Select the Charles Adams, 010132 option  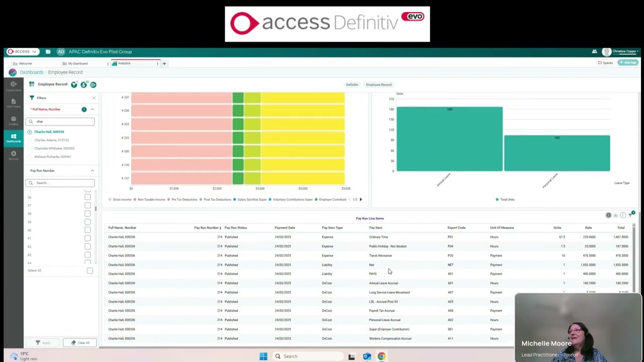(51, 140)
